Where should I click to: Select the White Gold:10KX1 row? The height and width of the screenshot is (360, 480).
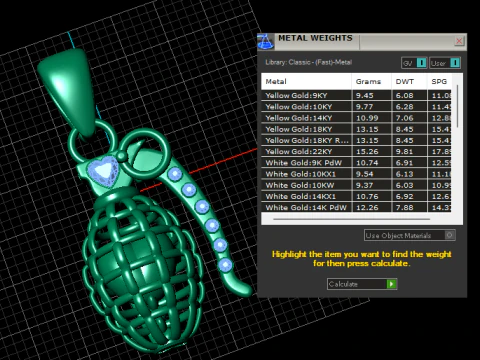click(356, 174)
